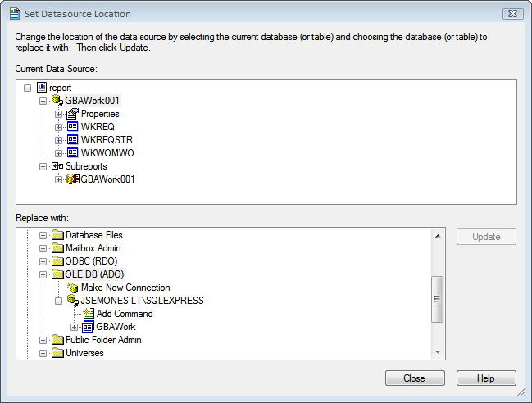Click the Update button
Screen dimensions: 532x403
coord(486,236)
